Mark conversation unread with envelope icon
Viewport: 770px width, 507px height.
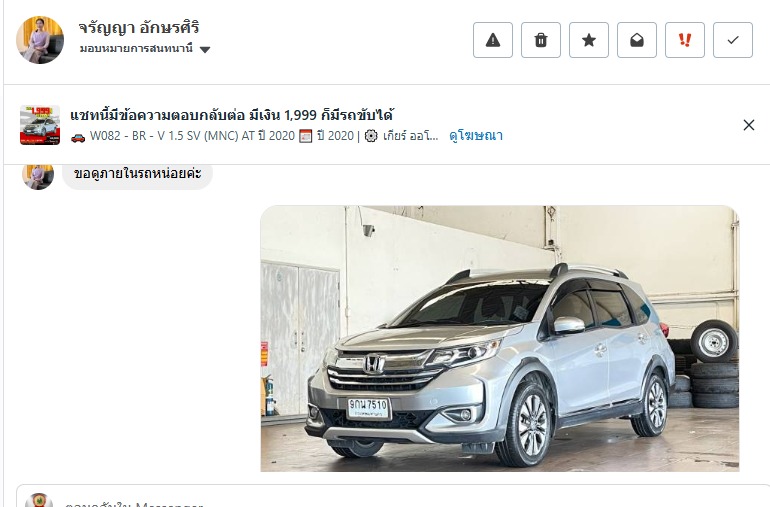(637, 40)
